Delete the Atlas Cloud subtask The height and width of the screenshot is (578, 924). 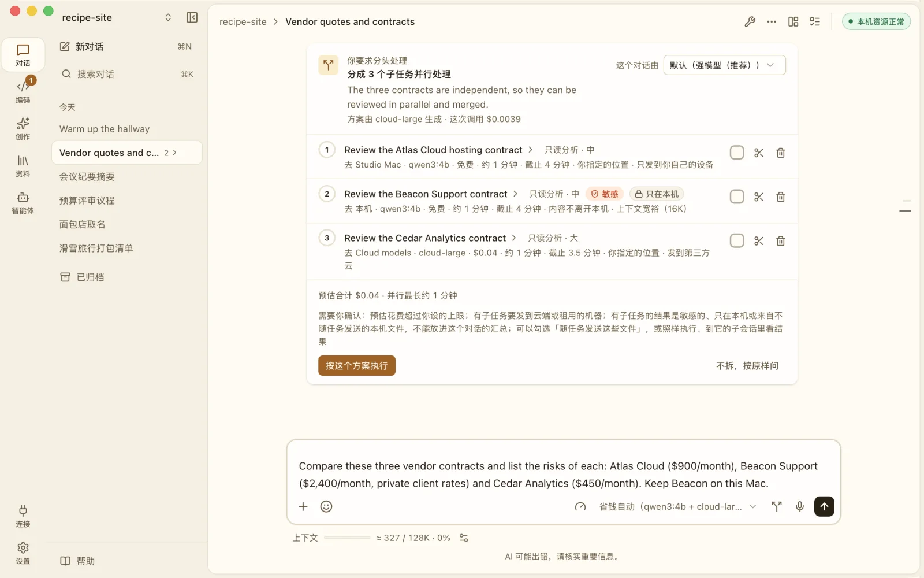[781, 153]
